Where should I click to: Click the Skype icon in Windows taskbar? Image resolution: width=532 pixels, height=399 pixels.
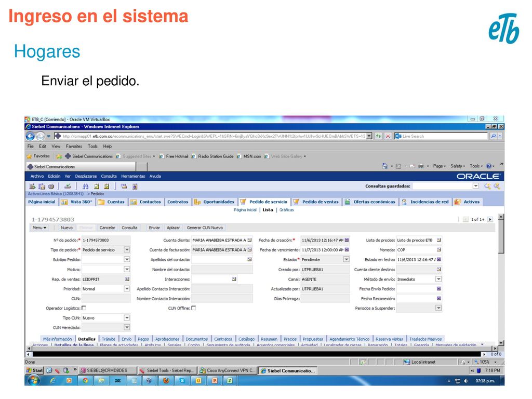coord(182,381)
